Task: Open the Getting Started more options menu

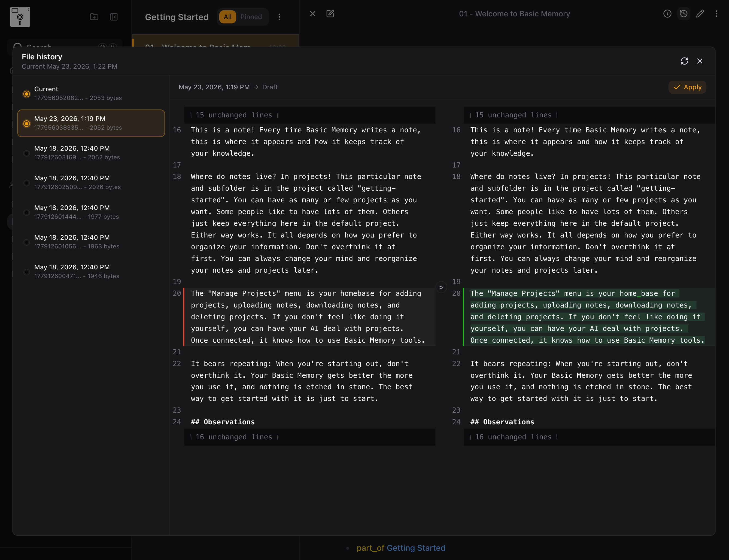Action: click(279, 17)
